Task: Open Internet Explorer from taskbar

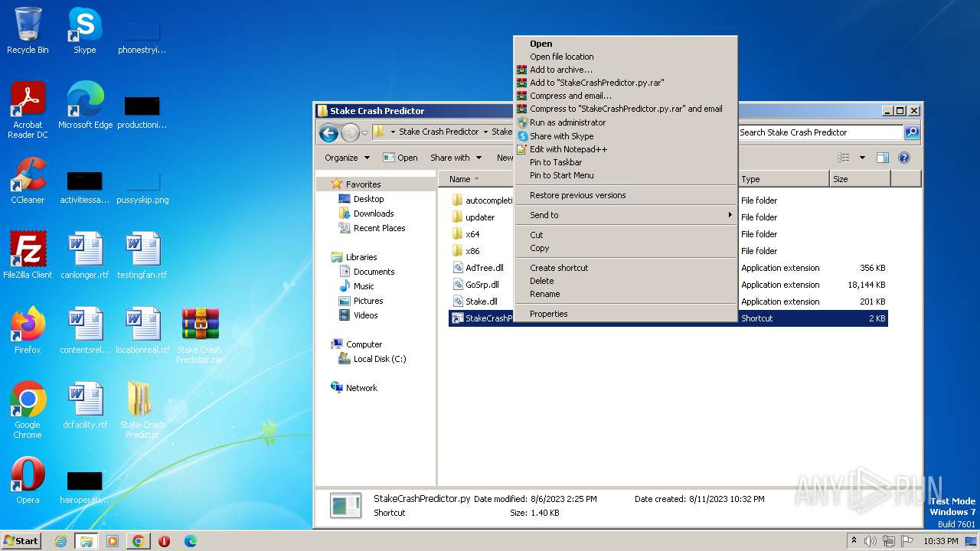Action: 61,541
